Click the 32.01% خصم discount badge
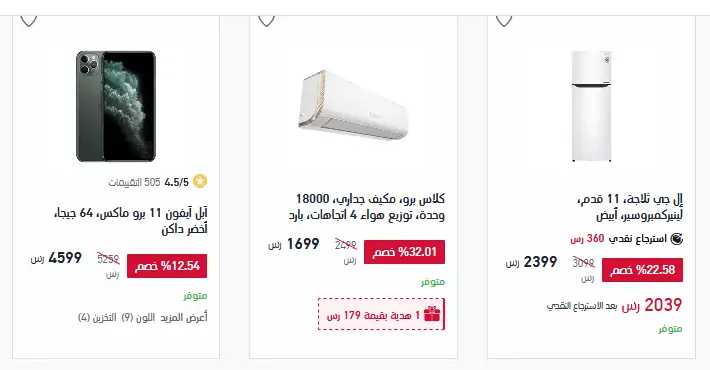 (x=404, y=252)
